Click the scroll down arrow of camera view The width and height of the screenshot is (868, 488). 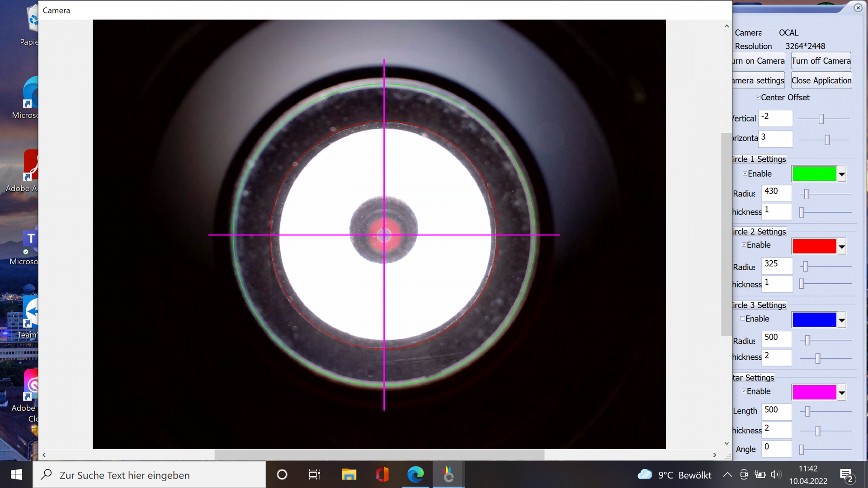pos(726,444)
